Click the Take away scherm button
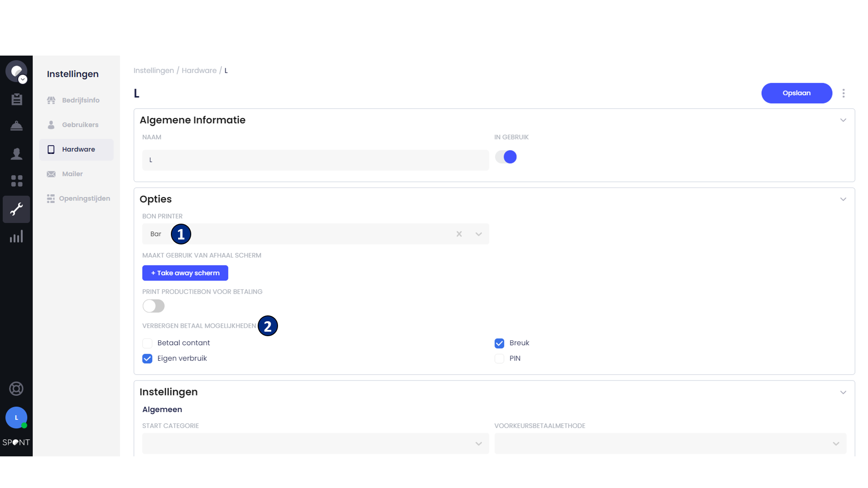Viewport: 868px width, 488px height. (x=185, y=273)
